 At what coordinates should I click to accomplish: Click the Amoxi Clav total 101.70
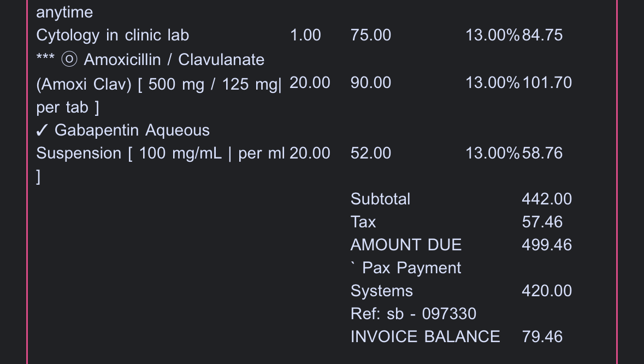(547, 83)
